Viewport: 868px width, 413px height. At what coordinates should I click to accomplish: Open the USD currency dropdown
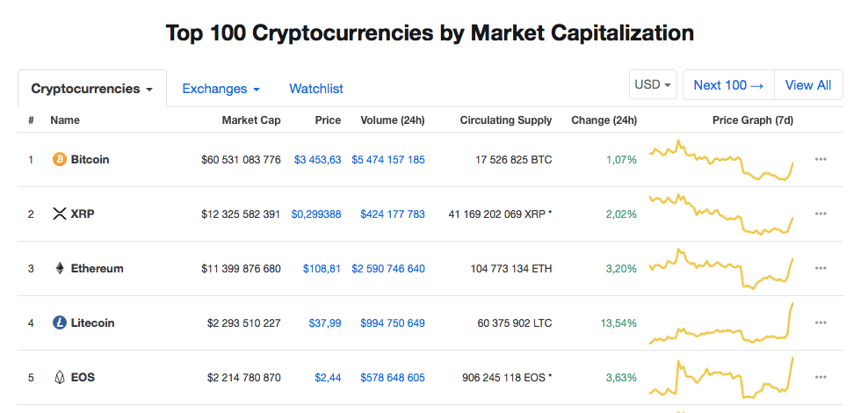[653, 84]
